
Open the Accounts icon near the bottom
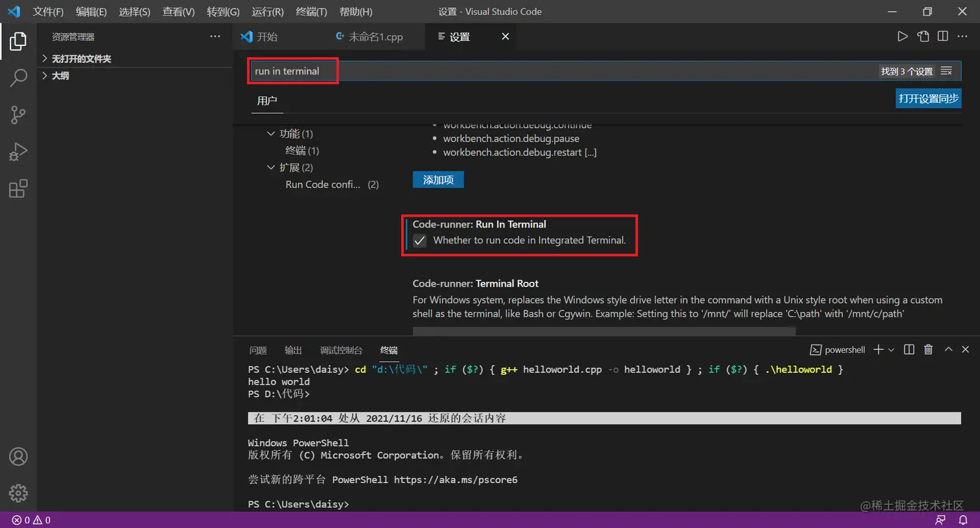pos(18,457)
